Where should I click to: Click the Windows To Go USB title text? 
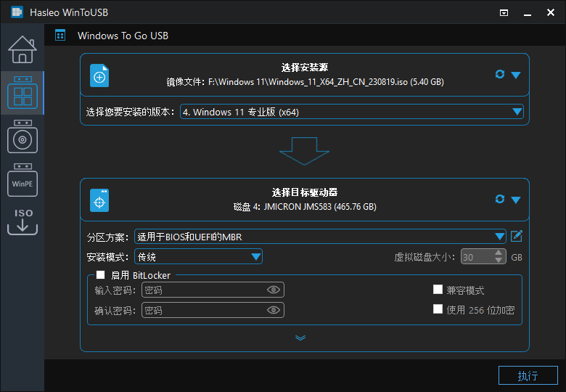(x=123, y=36)
